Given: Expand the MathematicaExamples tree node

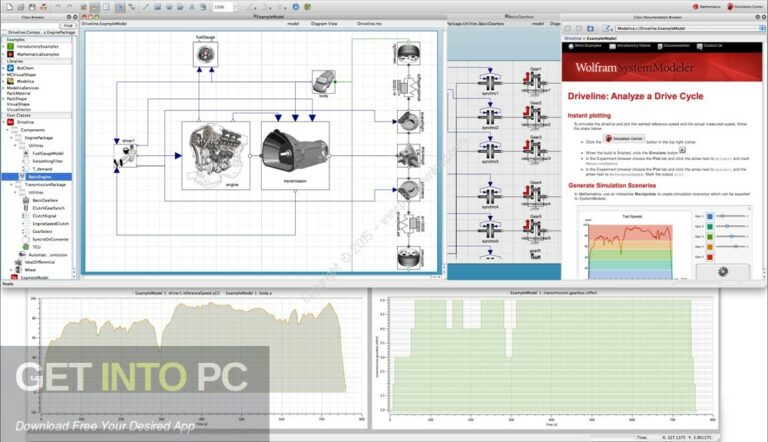Looking at the screenshot, I should [x=4, y=54].
